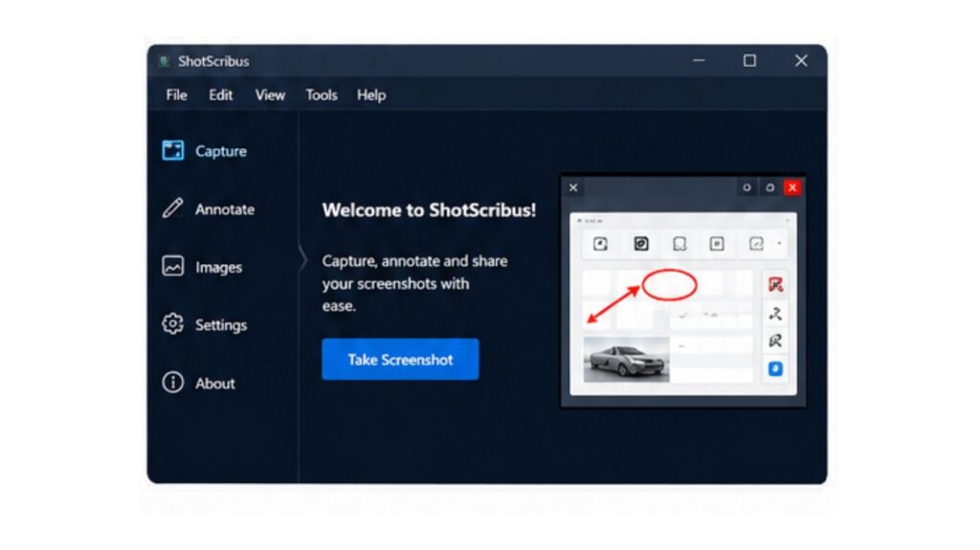This screenshot has height=550, width=980.
Task: Go to the Images section label
Action: [218, 268]
